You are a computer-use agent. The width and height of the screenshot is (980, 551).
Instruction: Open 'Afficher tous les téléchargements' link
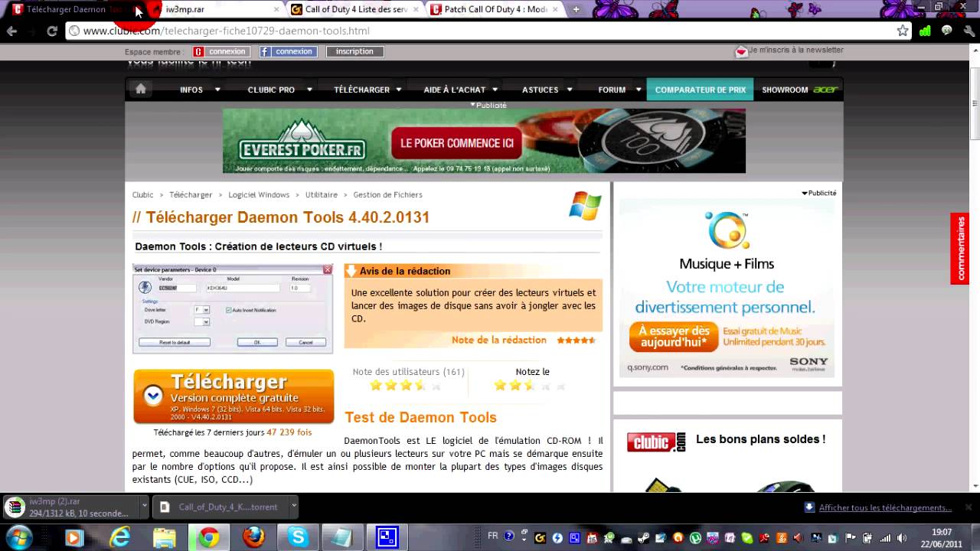coord(885,507)
